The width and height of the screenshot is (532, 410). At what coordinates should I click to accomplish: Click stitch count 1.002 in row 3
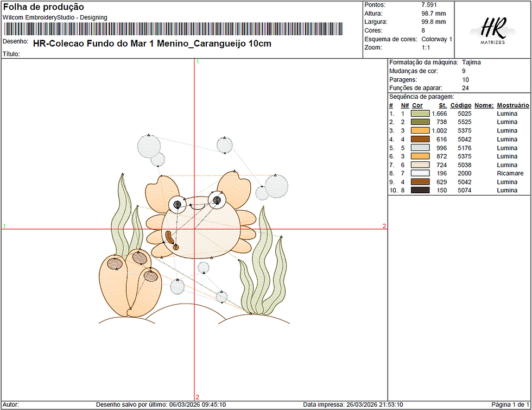coord(439,131)
